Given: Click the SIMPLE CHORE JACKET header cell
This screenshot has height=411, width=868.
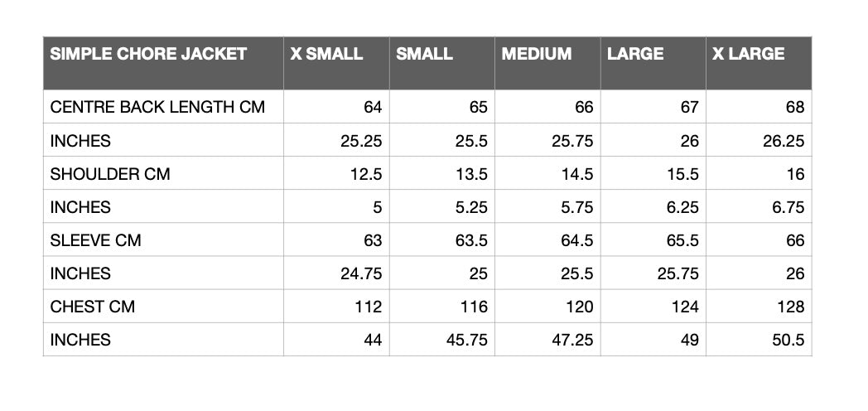Looking at the screenshot, I should [x=163, y=63].
